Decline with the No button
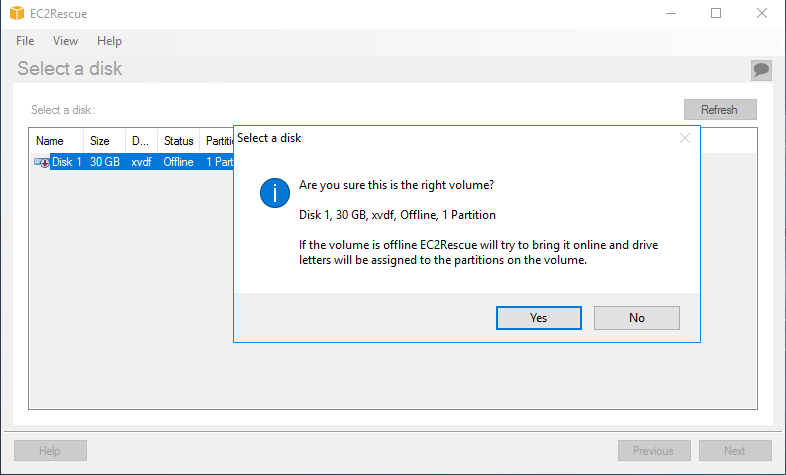Image resolution: width=786 pixels, height=475 pixels. tap(637, 318)
